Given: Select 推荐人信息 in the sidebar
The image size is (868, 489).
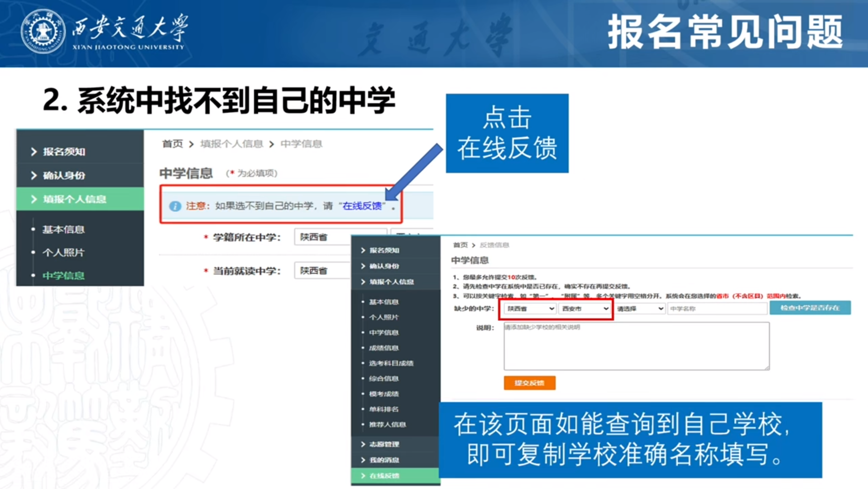Looking at the screenshot, I should tap(387, 425).
